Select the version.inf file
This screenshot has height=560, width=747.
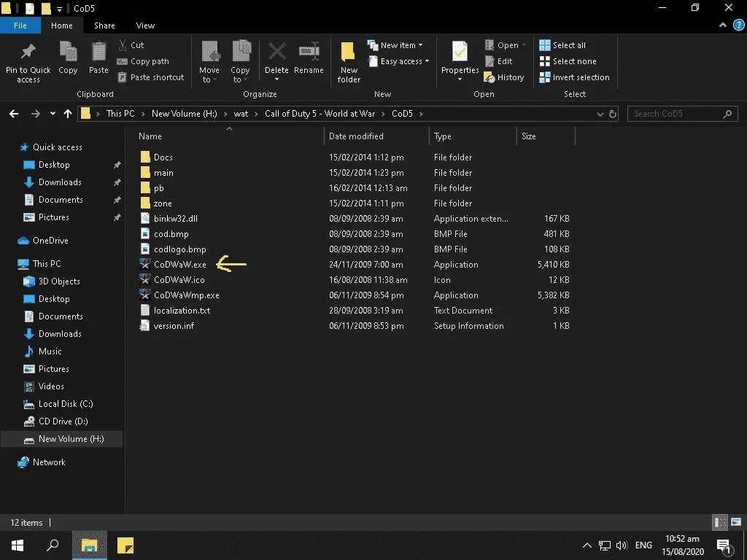coord(174,326)
